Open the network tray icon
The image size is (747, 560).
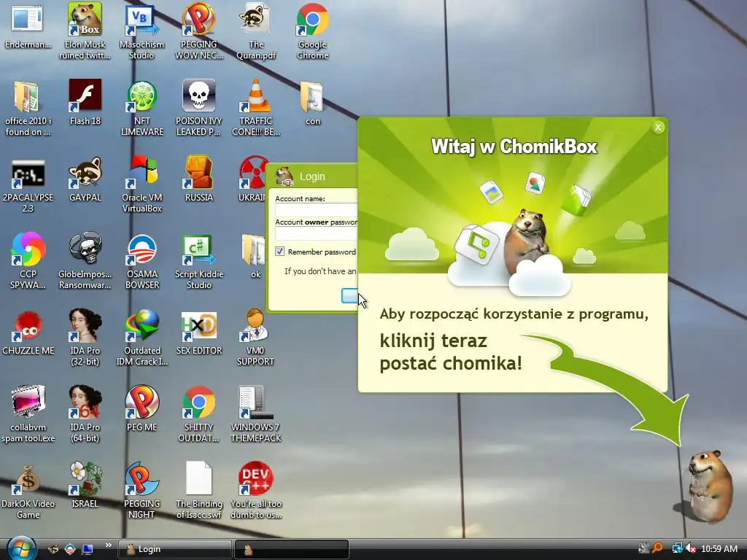pos(677,548)
